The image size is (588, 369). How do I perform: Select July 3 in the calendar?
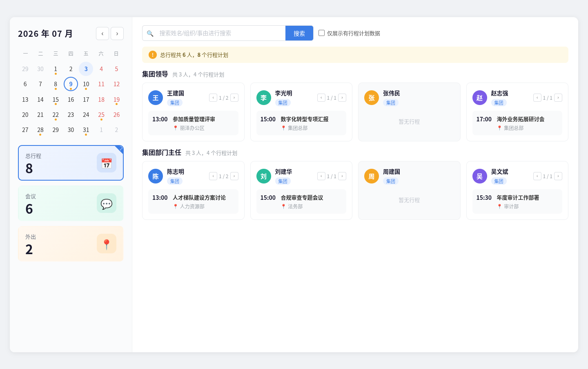pos(86,69)
